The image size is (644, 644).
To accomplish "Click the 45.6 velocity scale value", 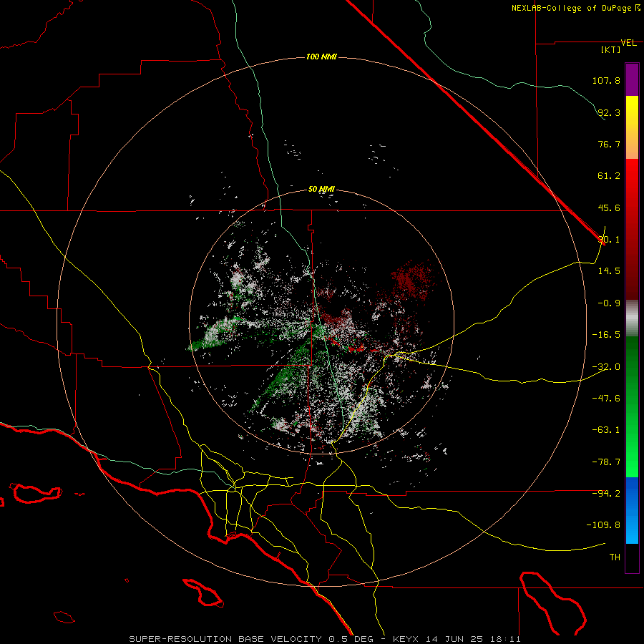I will 609,208.
